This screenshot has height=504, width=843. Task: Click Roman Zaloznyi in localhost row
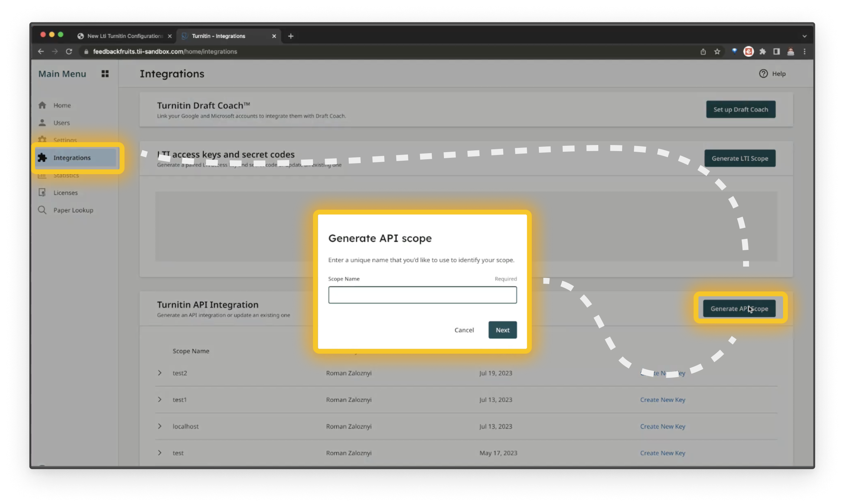[349, 426]
